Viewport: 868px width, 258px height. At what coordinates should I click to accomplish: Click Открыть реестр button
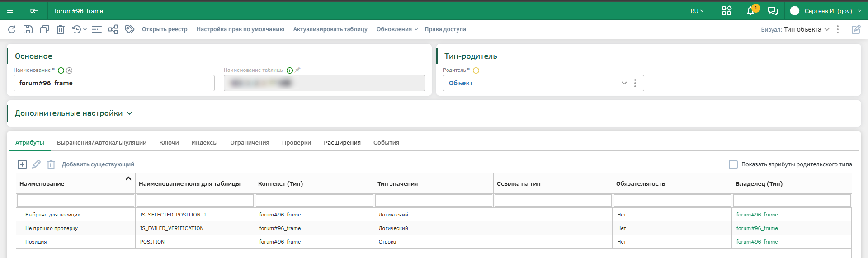click(x=165, y=29)
